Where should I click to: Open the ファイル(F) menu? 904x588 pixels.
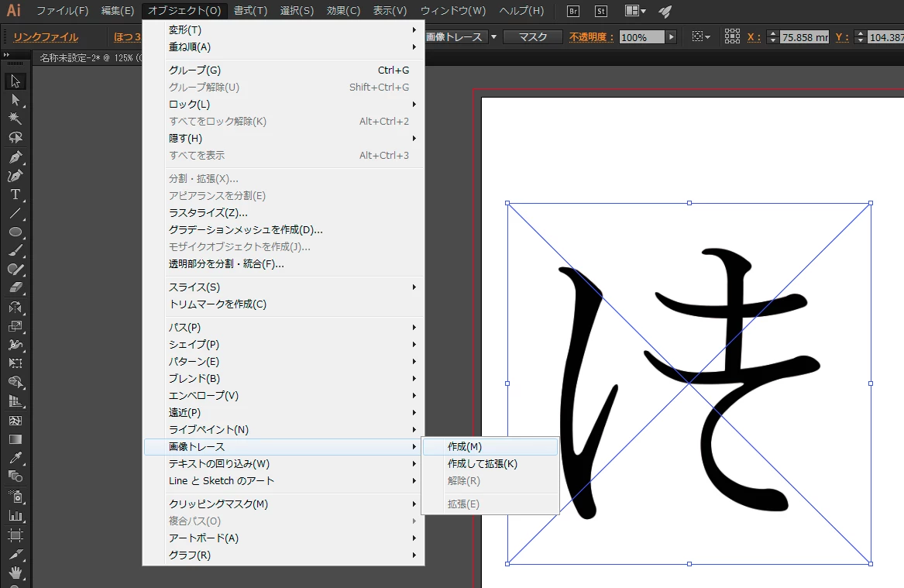62,11
